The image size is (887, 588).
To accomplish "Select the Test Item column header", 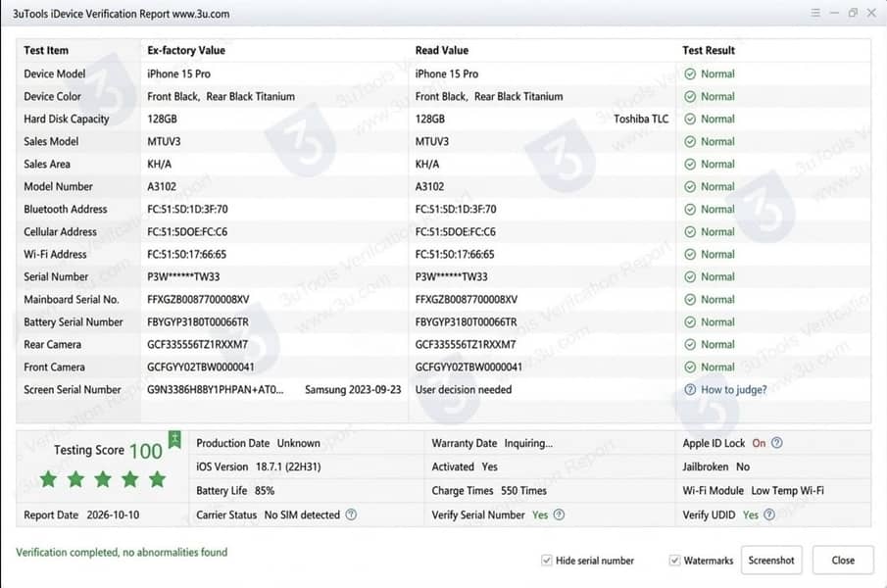I will click(x=46, y=50).
